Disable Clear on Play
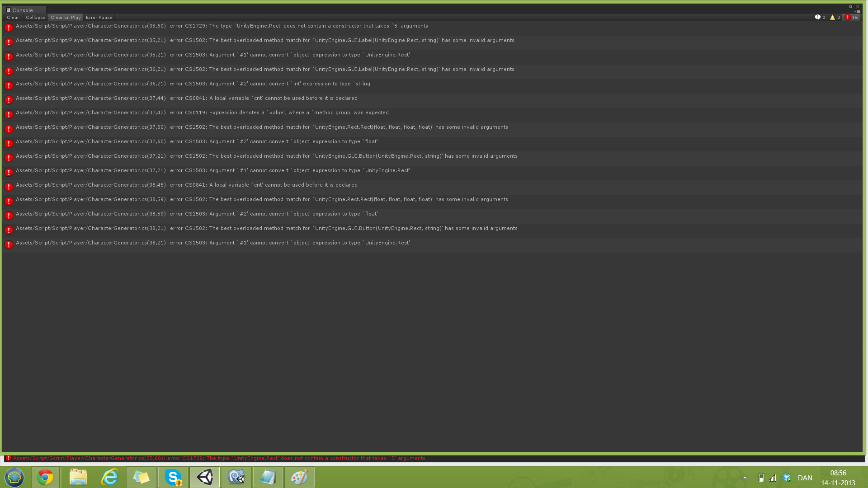 (66, 17)
